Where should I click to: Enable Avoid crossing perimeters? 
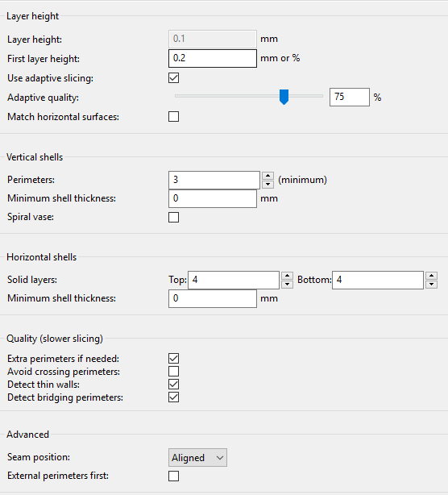(173, 371)
